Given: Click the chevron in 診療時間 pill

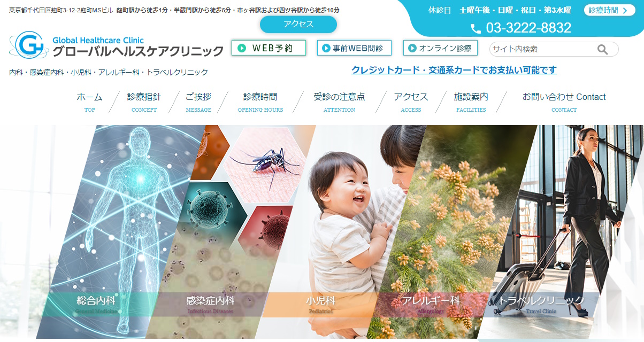Looking at the screenshot, I should click(625, 10).
